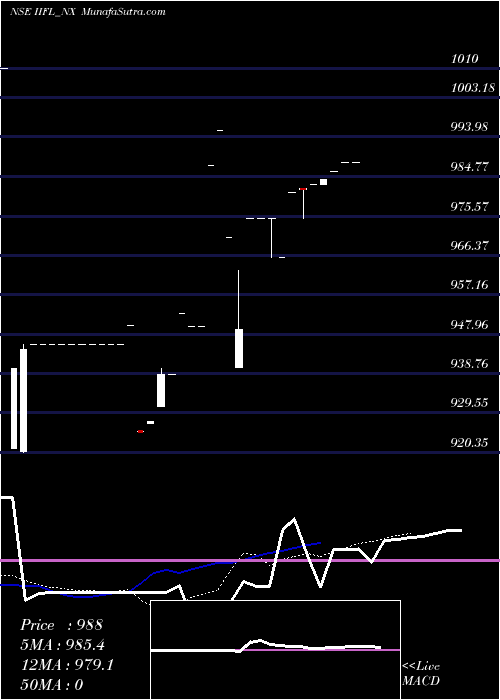Click the 975.57 price level label
The width and height of the screenshot is (500, 700).
click(x=469, y=207)
